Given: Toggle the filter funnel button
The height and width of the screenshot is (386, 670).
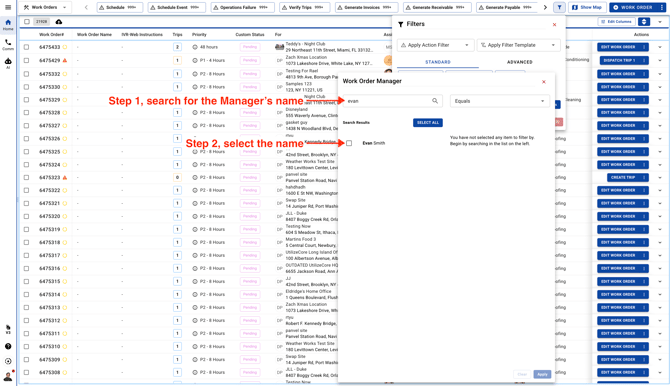Looking at the screenshot, I should 559,7.
